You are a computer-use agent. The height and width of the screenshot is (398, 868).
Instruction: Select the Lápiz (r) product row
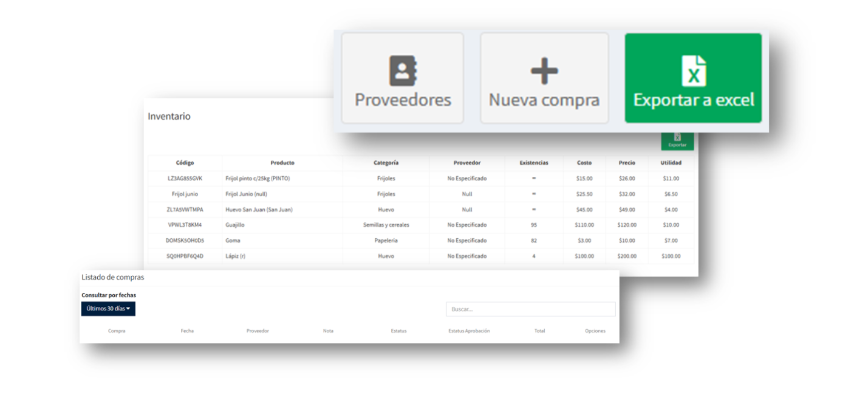point(235,256)
